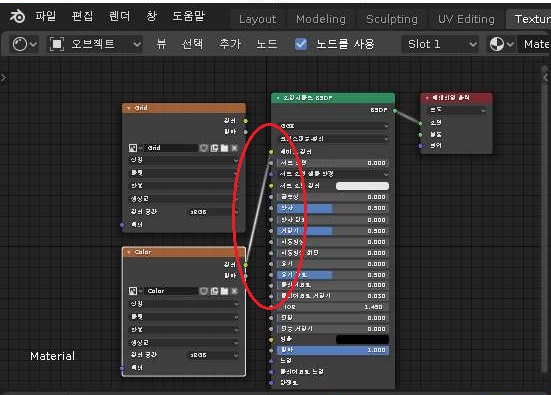Click the Grid node color output socket
The width and height of the screenshot is (551, 395).
(x=246, y=121)
